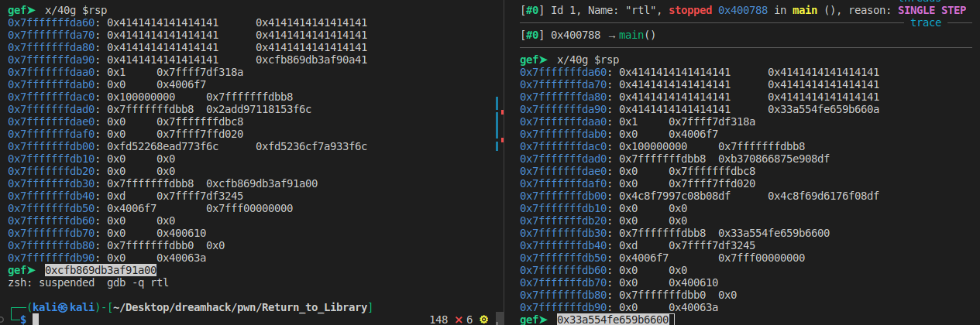Viewport: 980px width, 325px height.
Task: Select highlighted 0xcfb869db3af91a00 in left pane
Action: pyautogui.click(x=101, y=270)
